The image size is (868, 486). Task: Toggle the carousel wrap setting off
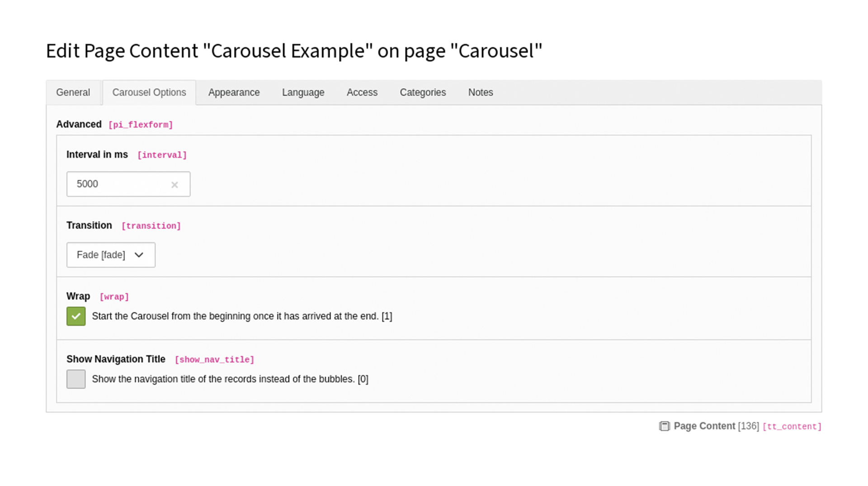[x=75, y=316]
